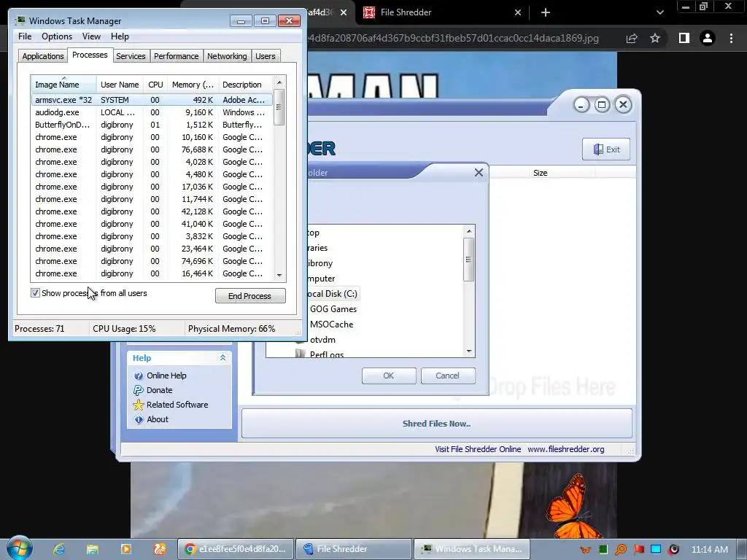Sort processes by Image Name column
Image resolution: width=747 pixels, height=560 pixels.
tap(64, 85)
